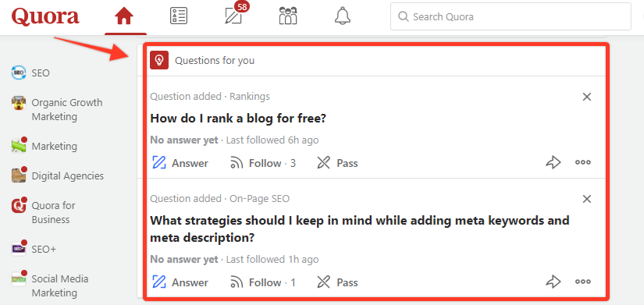Share the meta keywords question
644x305 pixels.
[553, 282]
